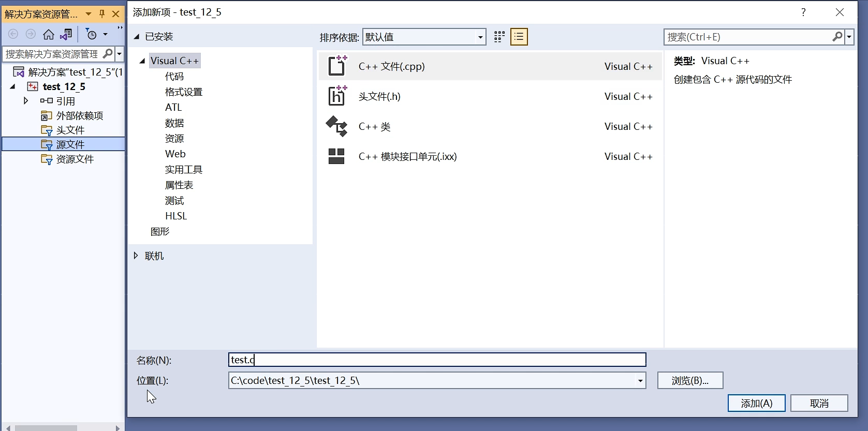Select the 格式设置 category
The height and width of the screenshot is (431, 868).
point(184,92)
